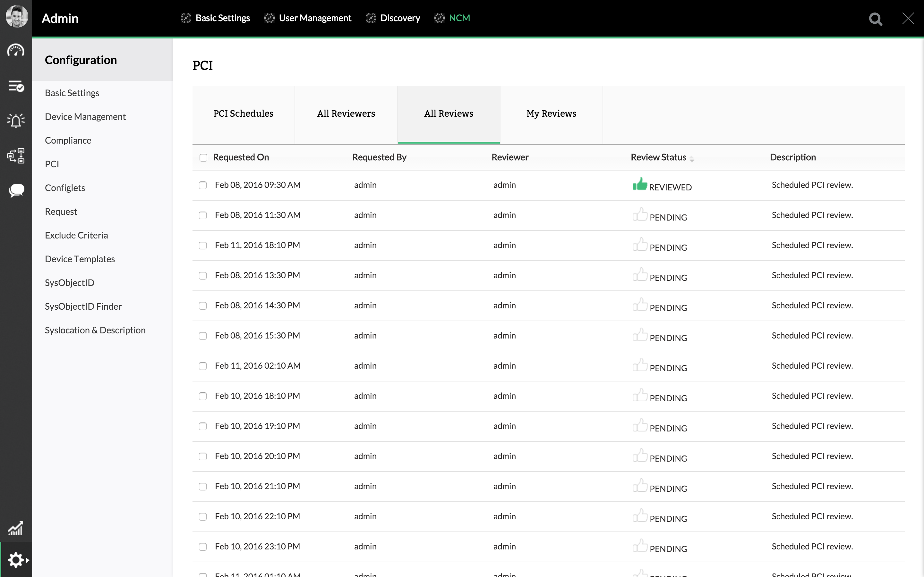Switch to the My Reviews tab
Viewport: 924px width, 577px height.
(x=551, y=114)
